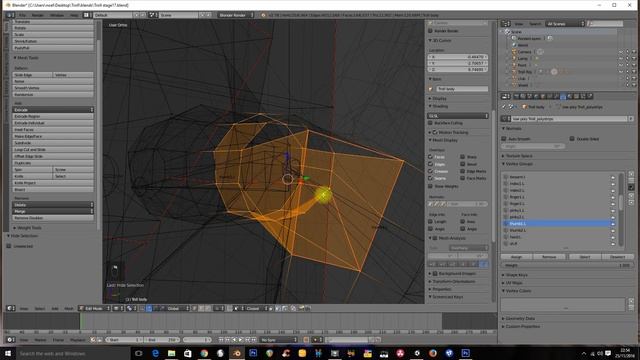This screenshot has width=640, height=360.
Task: Open the Playback menu in timeline
Action: point(78,340)
